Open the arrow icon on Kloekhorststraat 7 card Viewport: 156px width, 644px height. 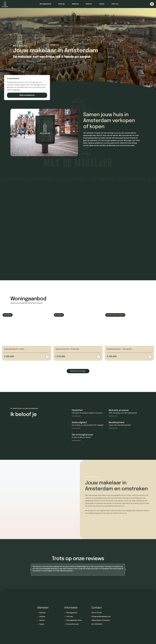150,357
